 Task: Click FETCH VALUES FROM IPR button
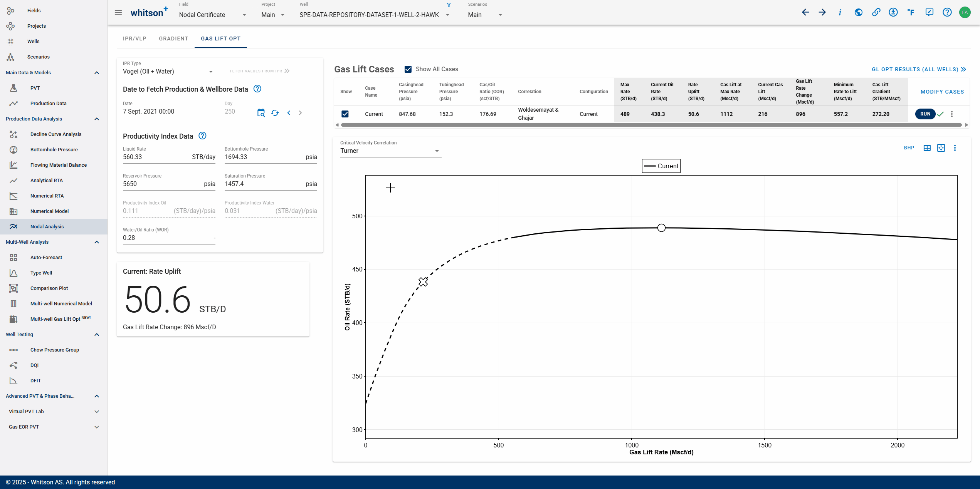click(260, 71)
